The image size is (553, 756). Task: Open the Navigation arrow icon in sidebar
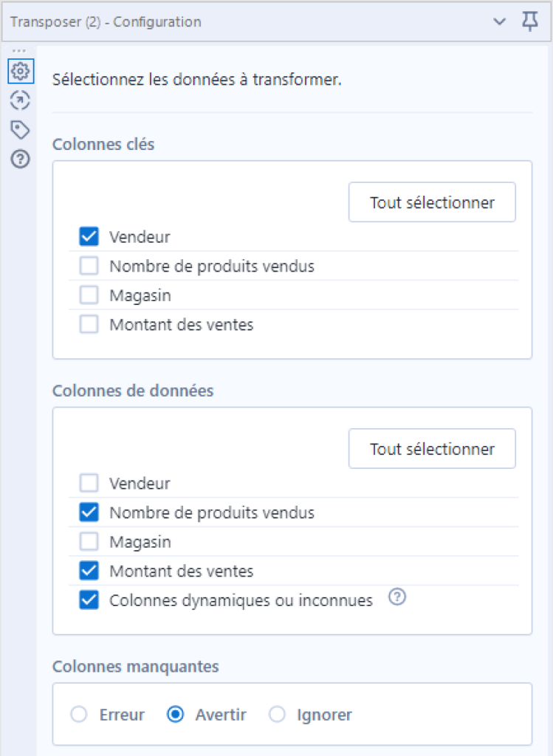point(20,100)
